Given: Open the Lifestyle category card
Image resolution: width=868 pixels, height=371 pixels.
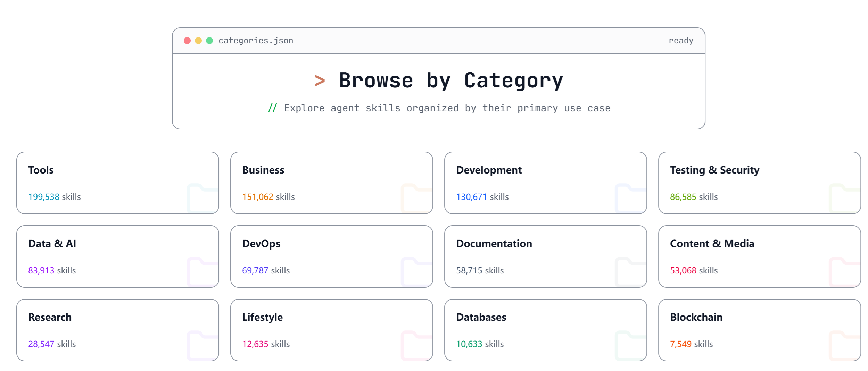Looking at the screenshot, I should click(x=332, y=330).
